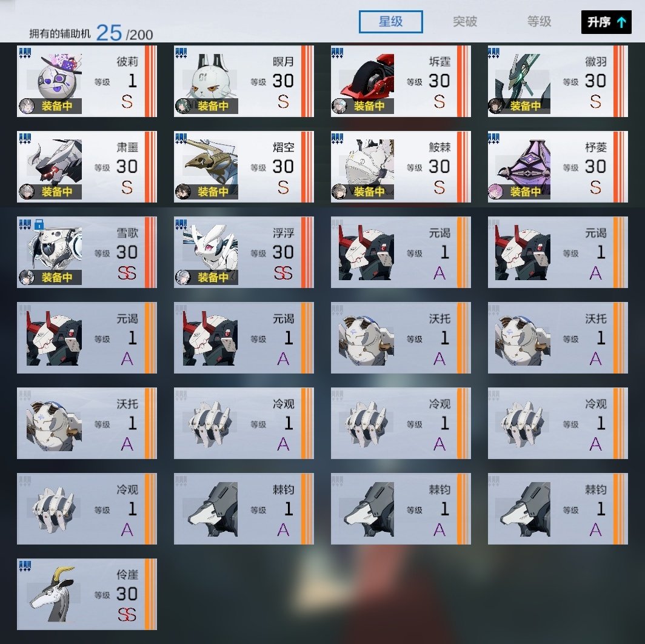Select the 彼莉 dice-hat ball assistant card
The width and height of the screenshot is (645, 644).
point(87,81)
